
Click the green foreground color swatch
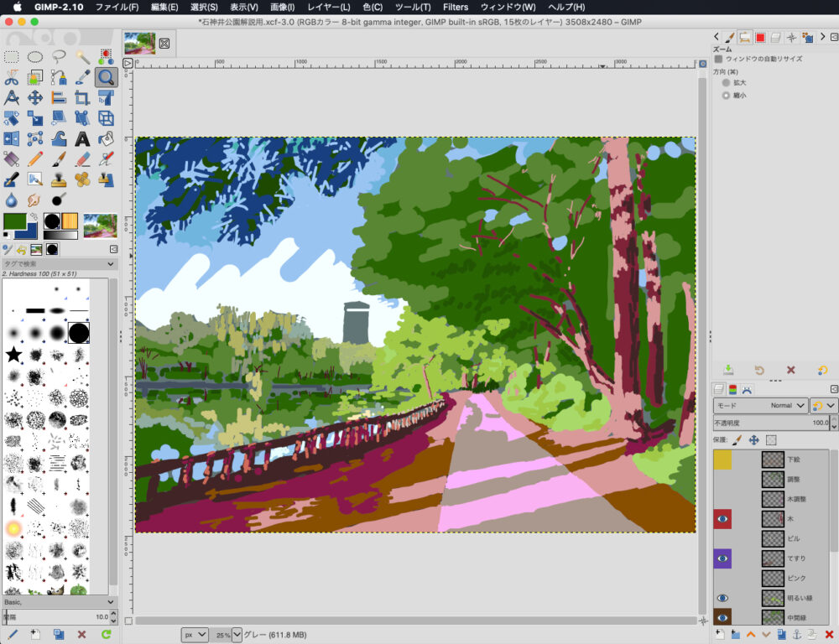(14, 221)
